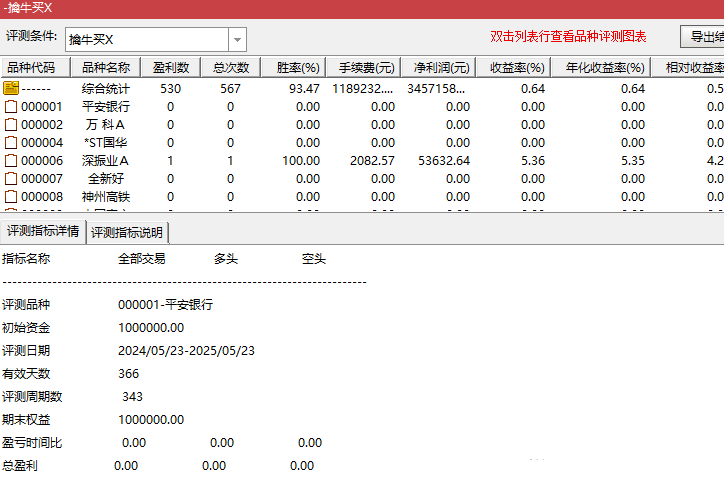The image size is (724, 480).
Task: Click the document icon for 000006 深振业A
Action: tap(11, 161)
